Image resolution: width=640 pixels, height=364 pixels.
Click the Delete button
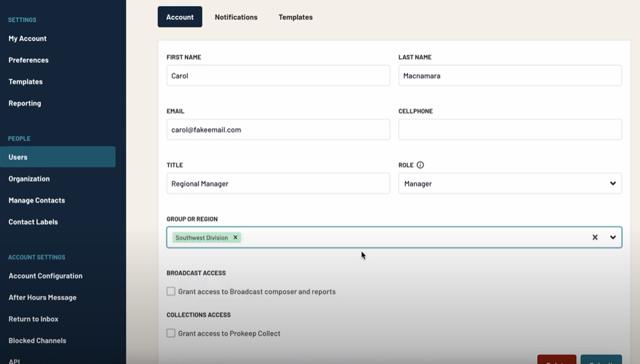557,361
